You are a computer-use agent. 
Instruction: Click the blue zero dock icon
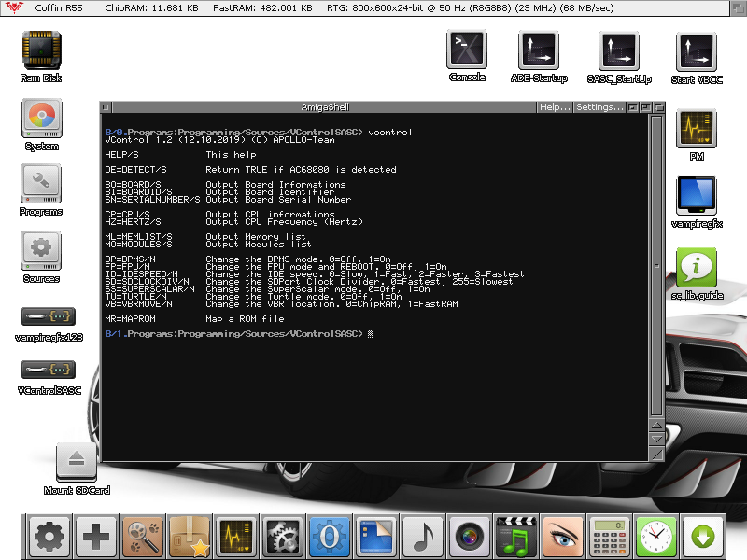coord(330,536)
